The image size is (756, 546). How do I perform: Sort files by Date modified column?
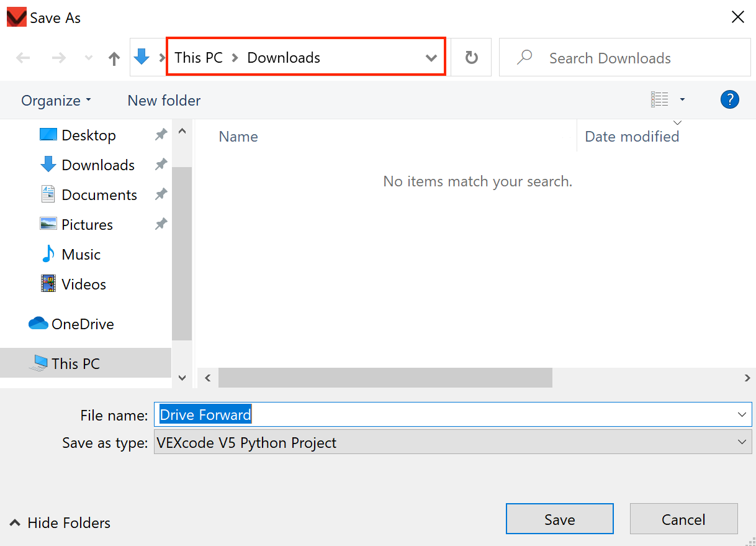632,137
